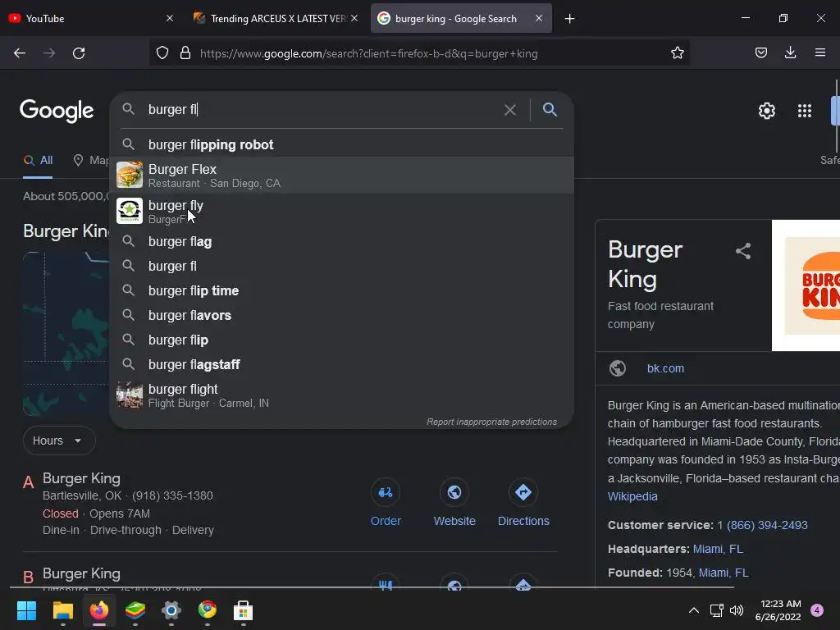Click the Google logo

pyautogui.click(x=57, y=112)
